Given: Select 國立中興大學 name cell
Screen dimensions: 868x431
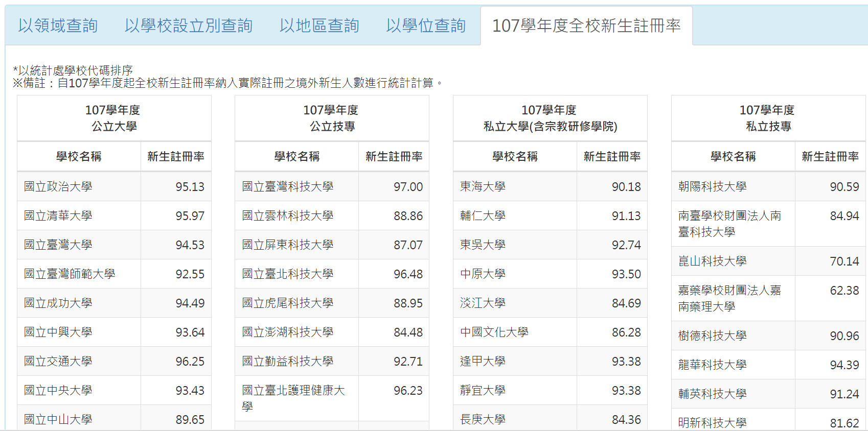Looking at the screenshot, I should [x=79, y=332].
